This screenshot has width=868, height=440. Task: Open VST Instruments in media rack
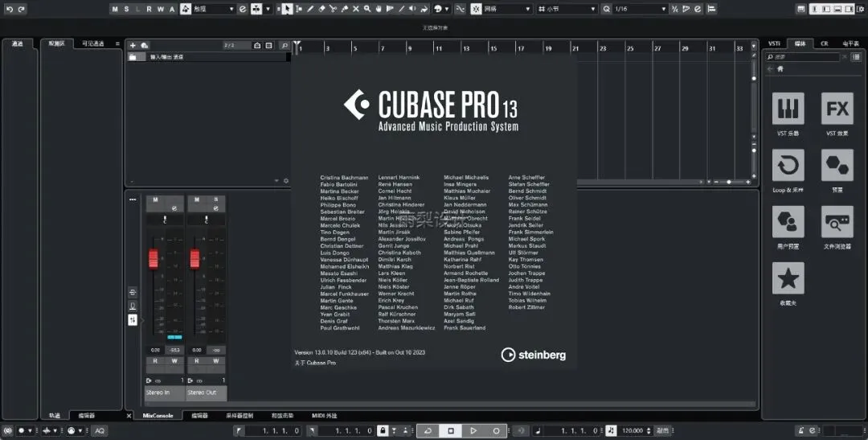tap(788, 108)
